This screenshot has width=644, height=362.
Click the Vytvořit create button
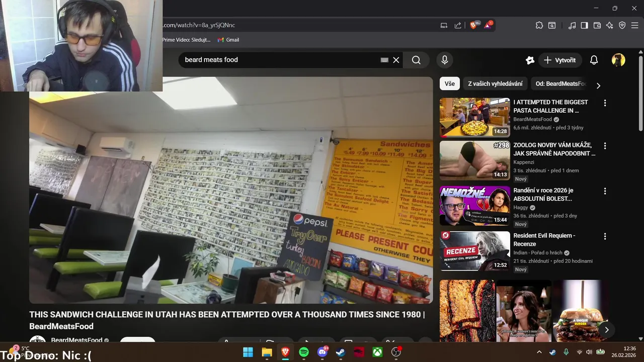(x=559, y=60)
